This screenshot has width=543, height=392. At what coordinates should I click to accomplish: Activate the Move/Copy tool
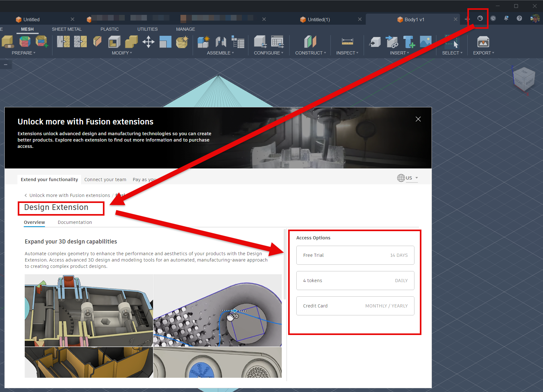pos(148,41)
